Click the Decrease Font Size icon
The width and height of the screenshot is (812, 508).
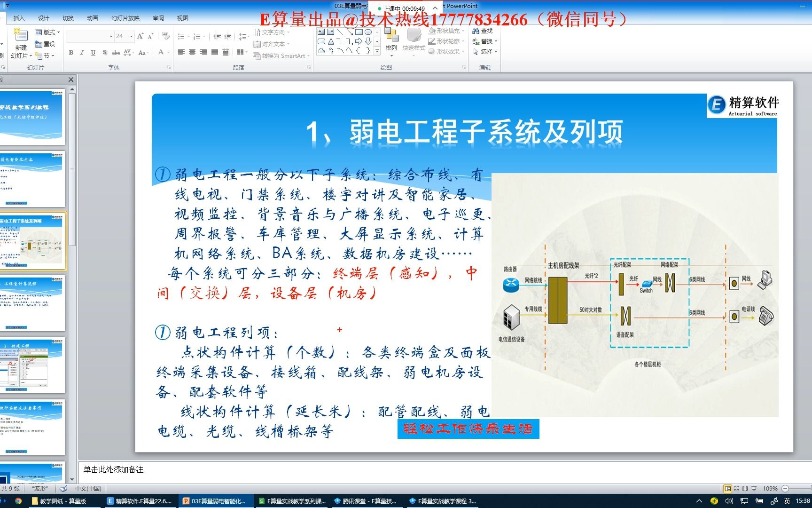pos(150,36)
